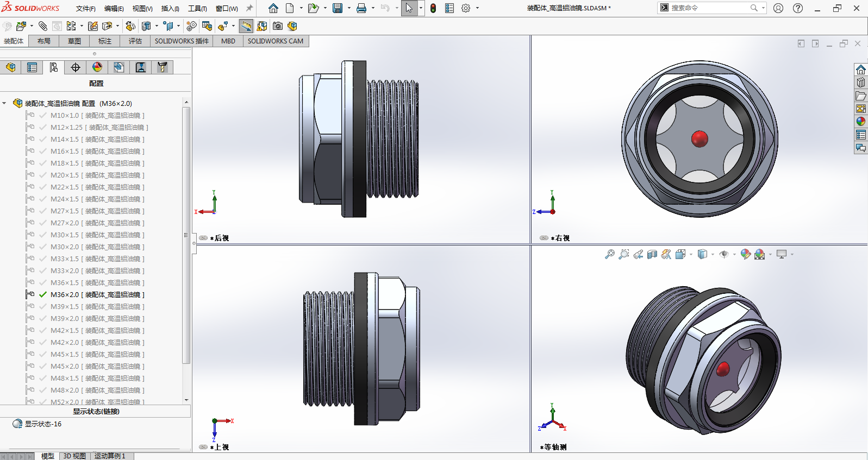The image size is (868, 460).
Task: Switch to the 草图 ribbon tab
Action: coord(74,41)
